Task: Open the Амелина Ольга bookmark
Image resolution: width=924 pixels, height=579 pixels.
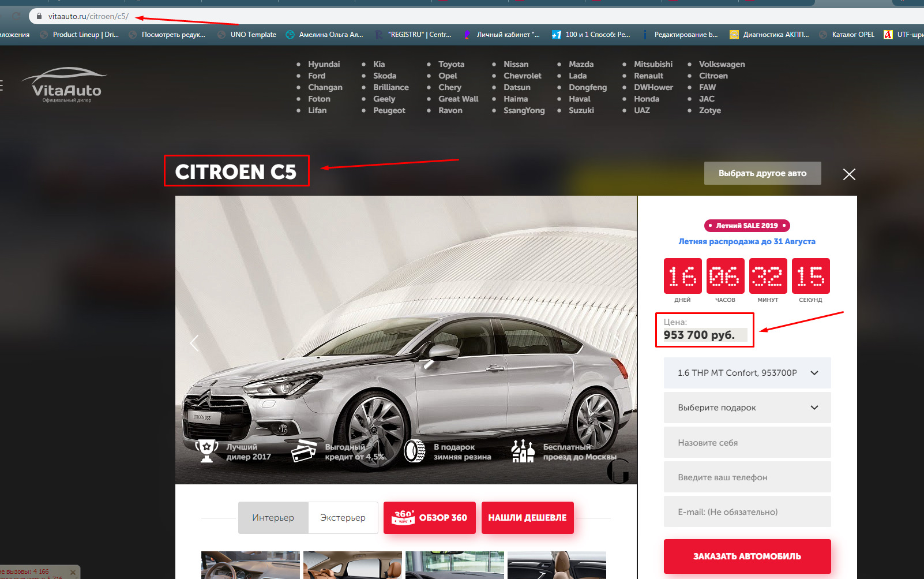Action: [325, 35]
